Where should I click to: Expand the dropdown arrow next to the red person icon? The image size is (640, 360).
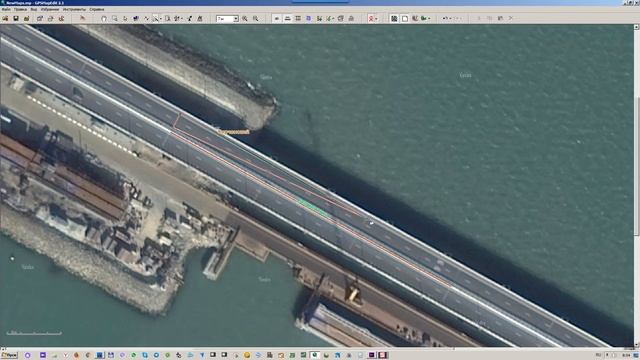pyautogui.click(x=376, y=19)
